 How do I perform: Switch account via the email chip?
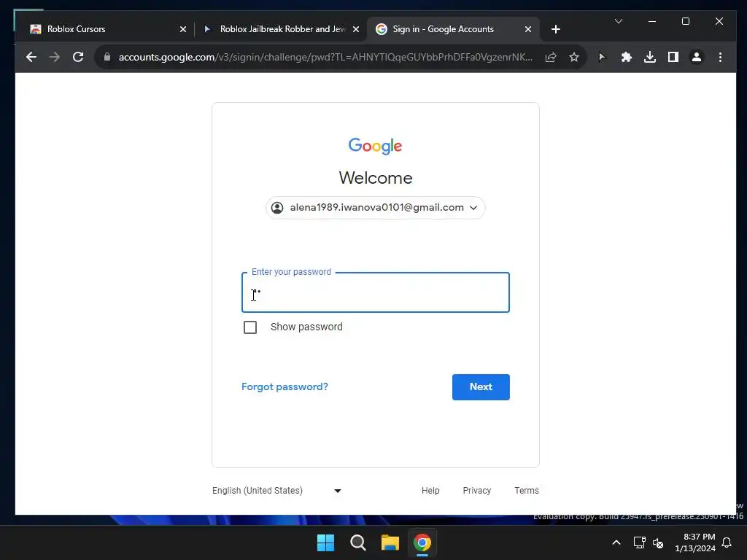376,208
